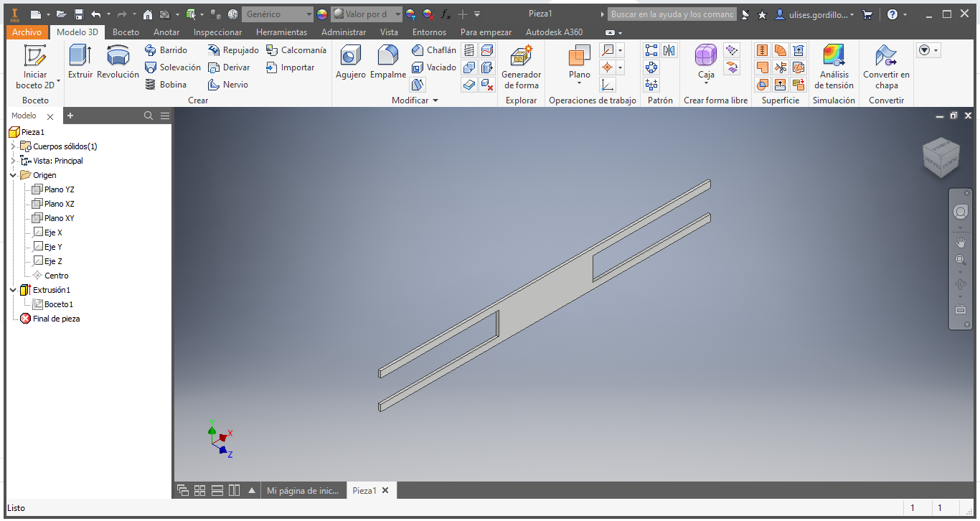Activate the Zoom tool in navigation bar

[x=960, y=260]
